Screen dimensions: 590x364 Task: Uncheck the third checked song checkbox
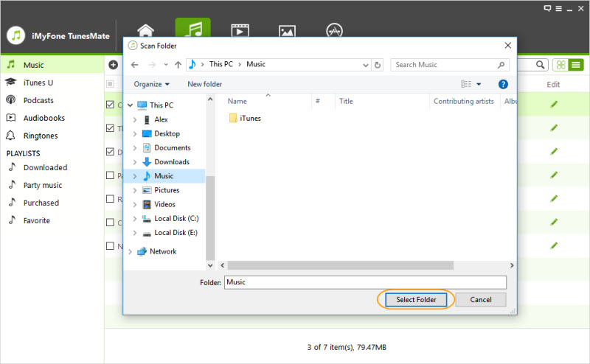point(110,152)
